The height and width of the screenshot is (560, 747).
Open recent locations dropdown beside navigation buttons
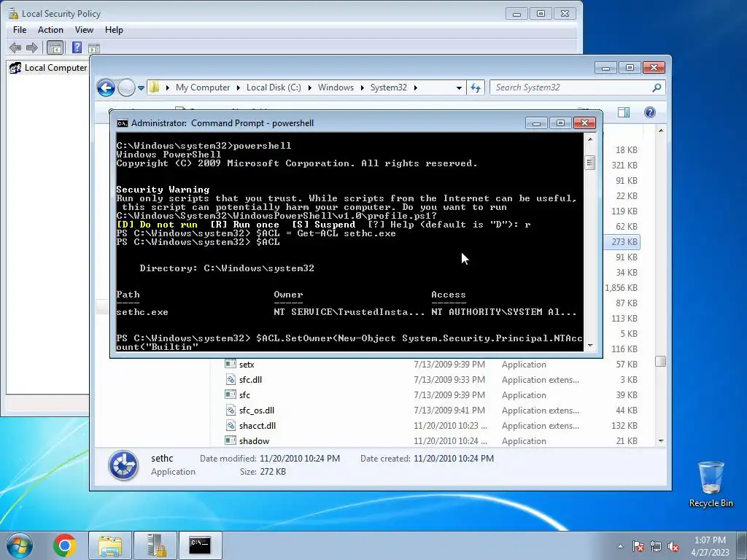(x=141, y=87)
